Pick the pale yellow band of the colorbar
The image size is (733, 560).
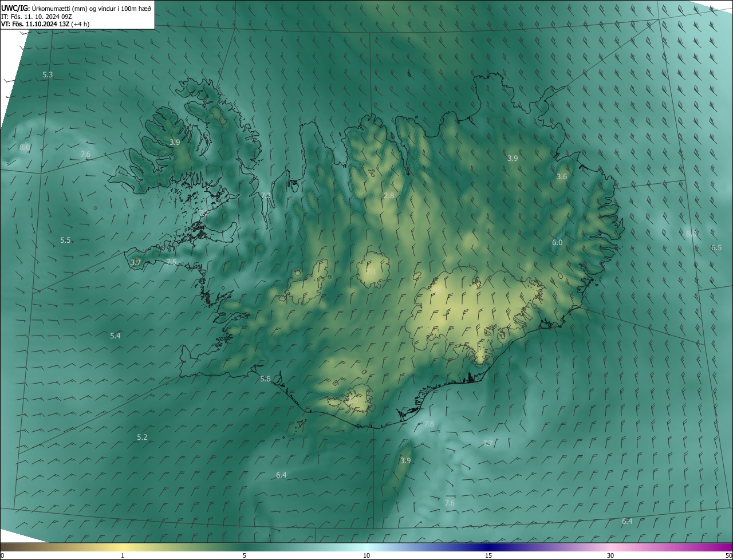123,547
